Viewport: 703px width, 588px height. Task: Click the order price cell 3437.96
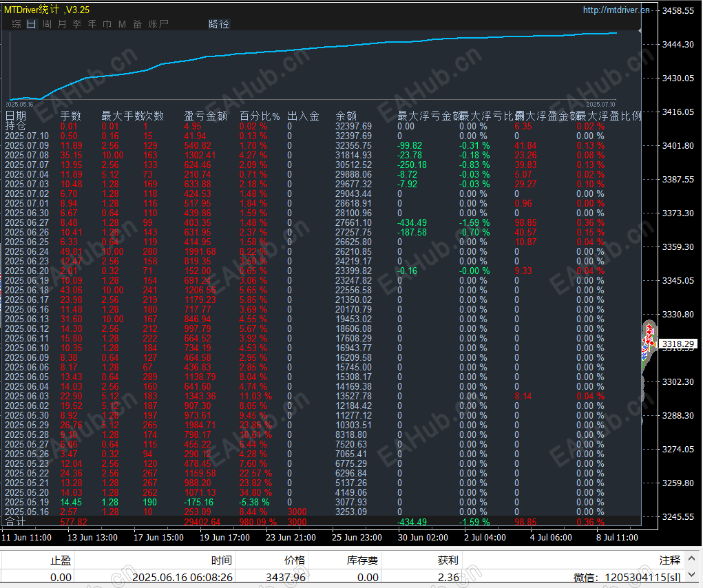(286, 577)
